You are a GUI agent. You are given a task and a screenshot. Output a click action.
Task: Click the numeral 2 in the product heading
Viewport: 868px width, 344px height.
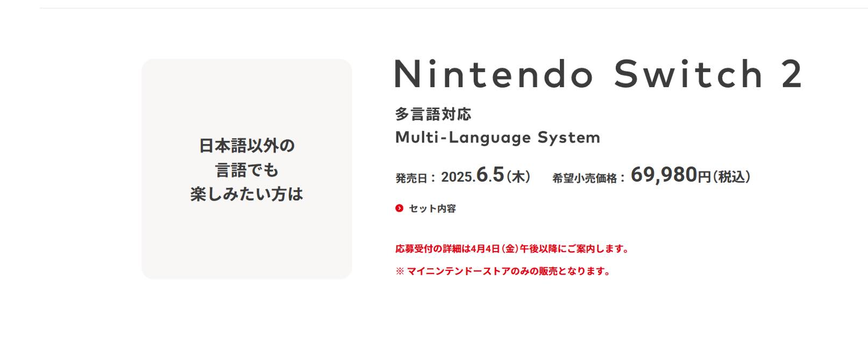(x=792, y=74)
